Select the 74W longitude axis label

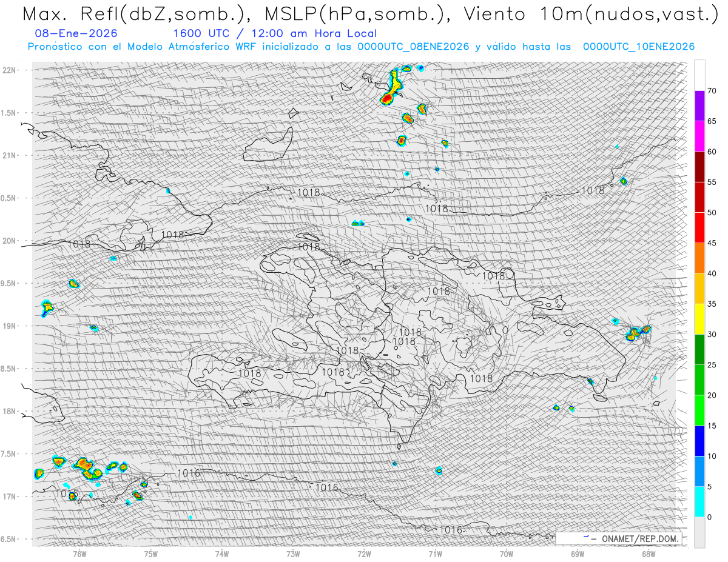[221, 553]
